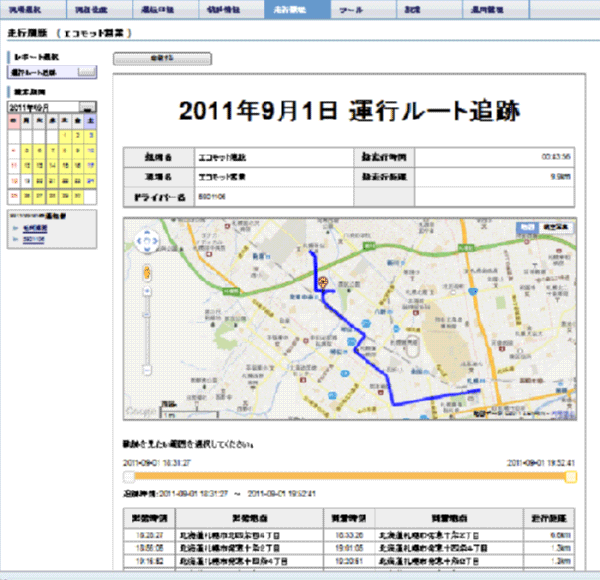The width and height of the screenshot is (600, 580).
Task: Select day 1 in the calendar
Action: click(63, 136)
